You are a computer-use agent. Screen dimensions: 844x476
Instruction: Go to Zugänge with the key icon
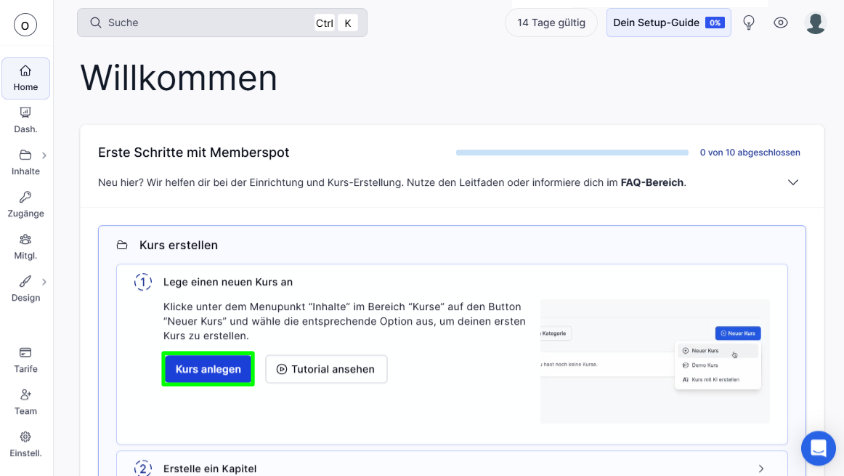coord(25,205)
